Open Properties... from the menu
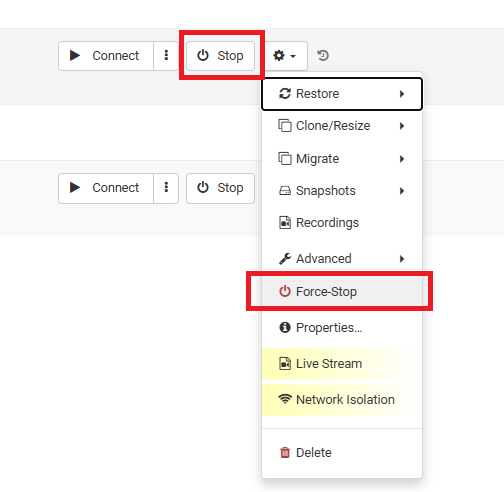This screenshot has height=492, width=504. [342, 328]
